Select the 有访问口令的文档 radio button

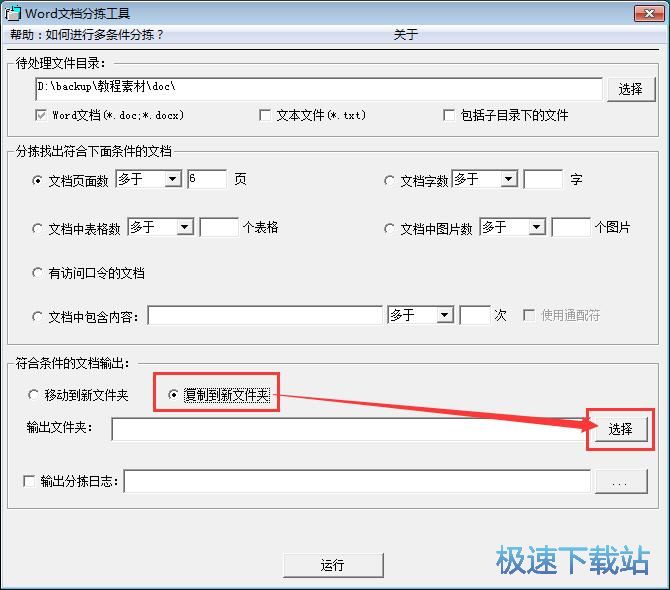pos(37,273)
